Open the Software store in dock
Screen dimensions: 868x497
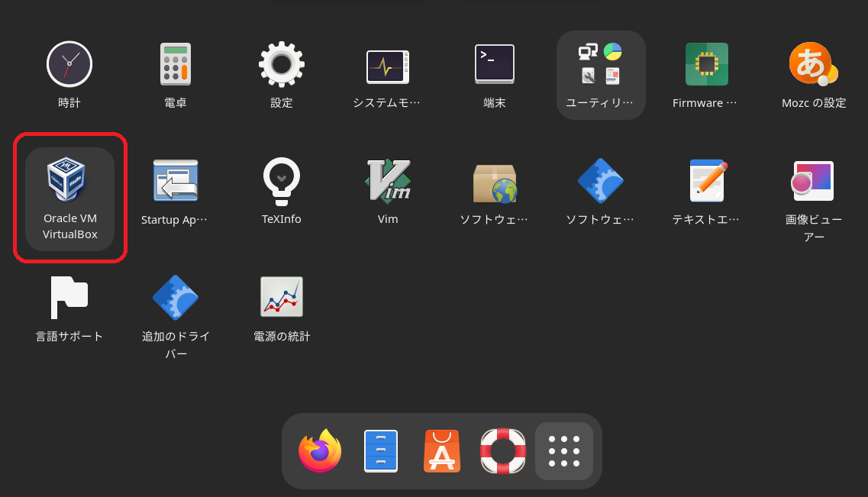[x=442, y=451]
